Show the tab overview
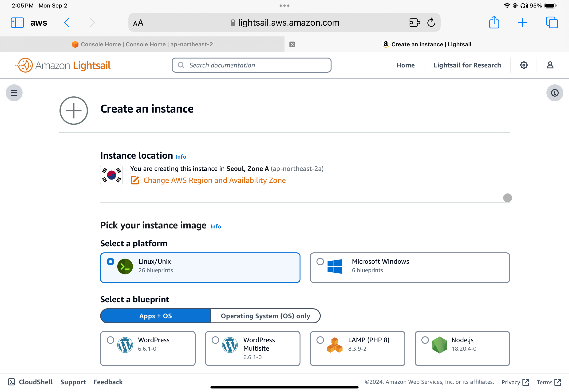The height and width of the screenshot is (392, 569). point(552,23)
